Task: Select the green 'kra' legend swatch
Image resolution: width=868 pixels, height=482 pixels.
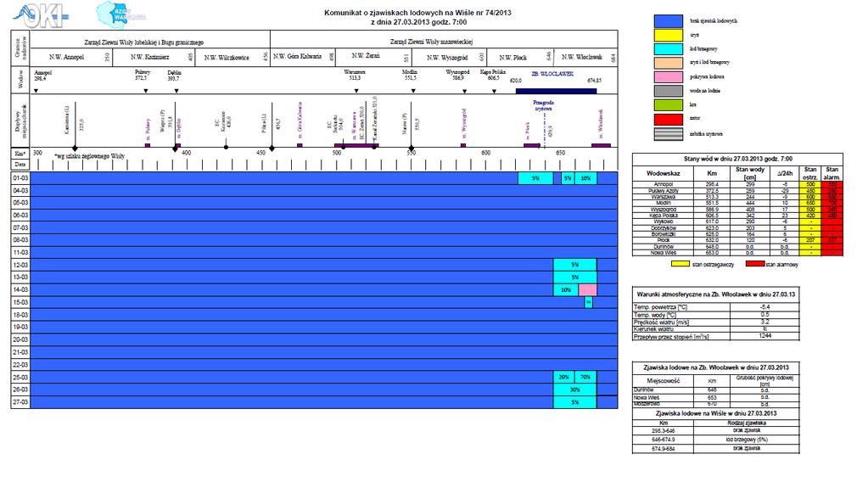Action: click(x=668, y=104)
